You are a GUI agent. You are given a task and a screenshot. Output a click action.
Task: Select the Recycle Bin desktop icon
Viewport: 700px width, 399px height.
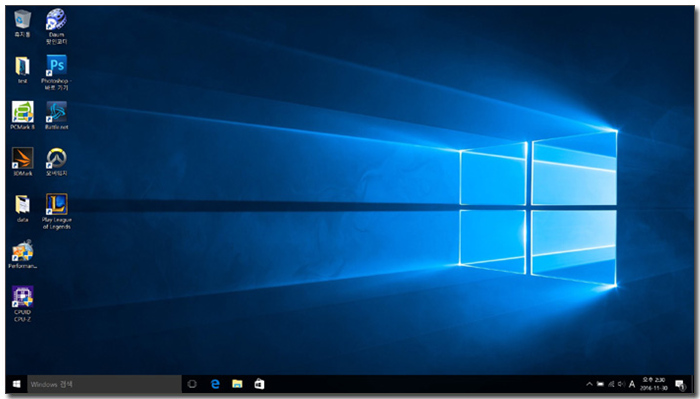pyautogui.click(x=22, y=23)
